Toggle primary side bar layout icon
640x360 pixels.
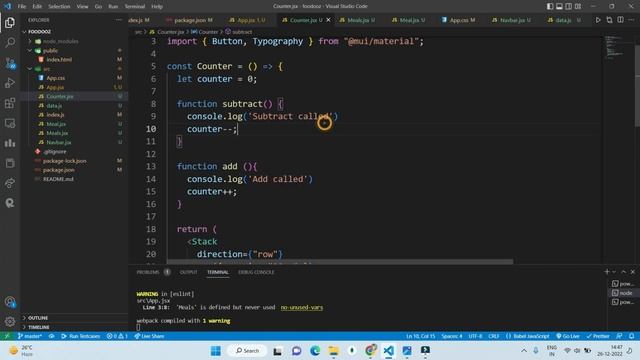click(x=550, y=6)
